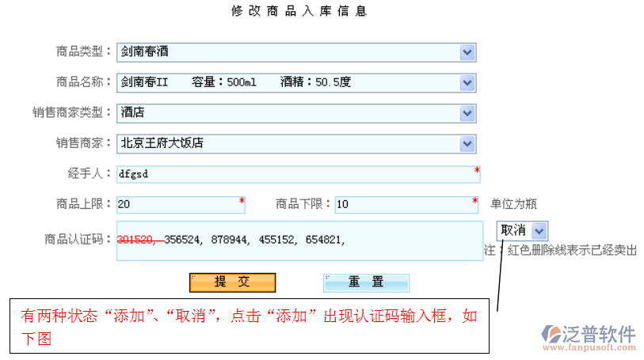Reset the form with 重置 button
The width and height of the screenshot is (644, 360).
[x=366, y=282]
